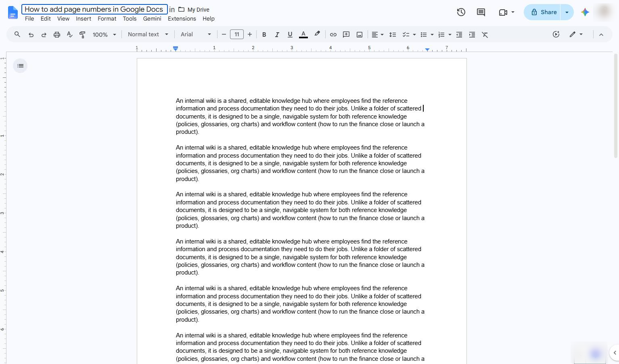Viewport: 619px width, 364px height.
Task: Clear formatting from selection
Action: [485, 35]
